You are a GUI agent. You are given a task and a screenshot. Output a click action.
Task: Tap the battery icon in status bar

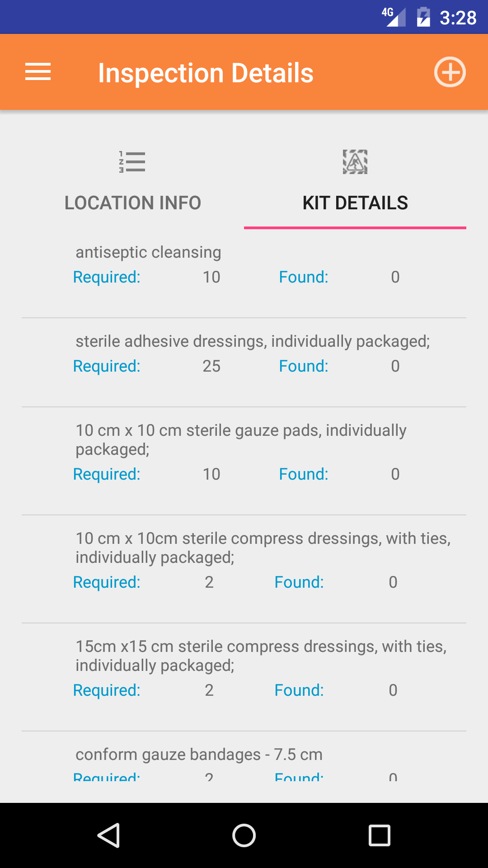(423, 17)
